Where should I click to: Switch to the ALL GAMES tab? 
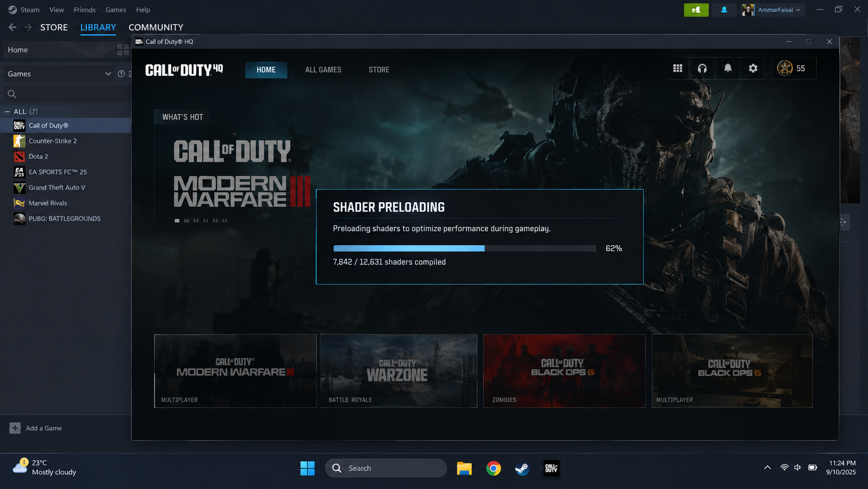coord(323,70)
